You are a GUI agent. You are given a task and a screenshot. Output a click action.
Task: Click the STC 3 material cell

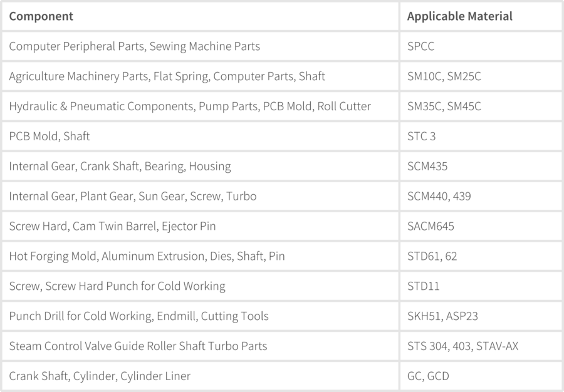481,136
